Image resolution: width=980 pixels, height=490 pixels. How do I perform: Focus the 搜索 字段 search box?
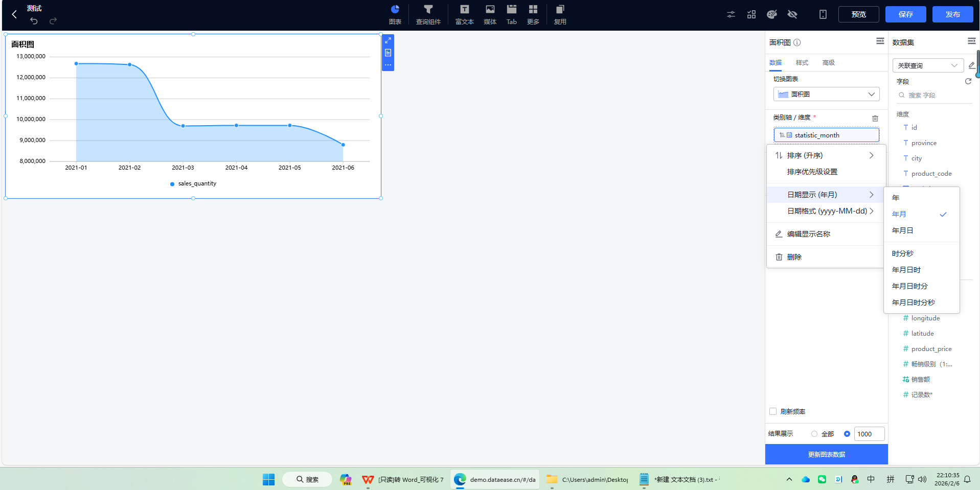coord(935,95)
